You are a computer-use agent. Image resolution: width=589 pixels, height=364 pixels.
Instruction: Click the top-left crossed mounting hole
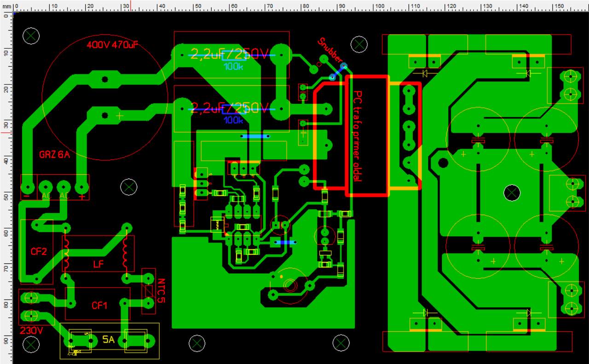coord(31,35)
